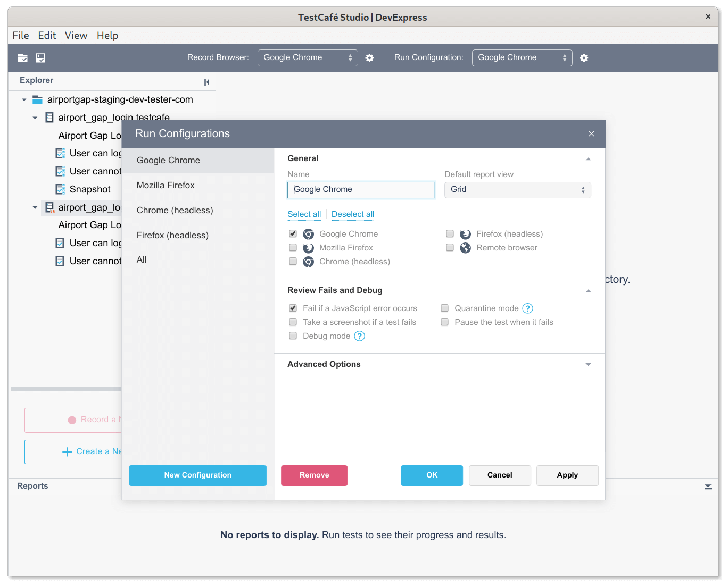Minimize the Reports panel
Image resolution: width=728 pixels, height=586 pixels.
coord(708,487)
